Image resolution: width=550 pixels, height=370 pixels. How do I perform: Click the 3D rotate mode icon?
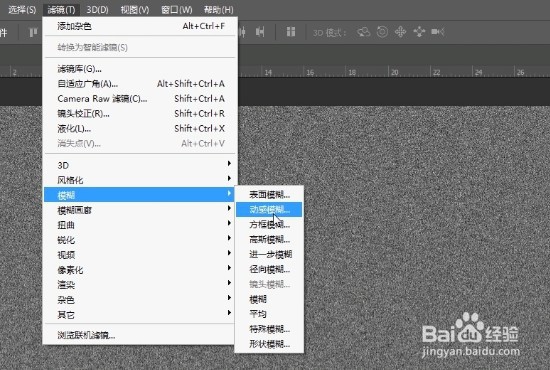click(x=363, y=32)
